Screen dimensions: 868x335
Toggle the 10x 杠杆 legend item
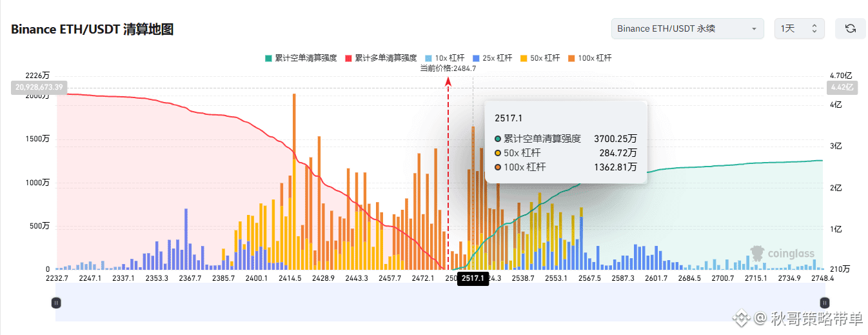click(444, 58)
